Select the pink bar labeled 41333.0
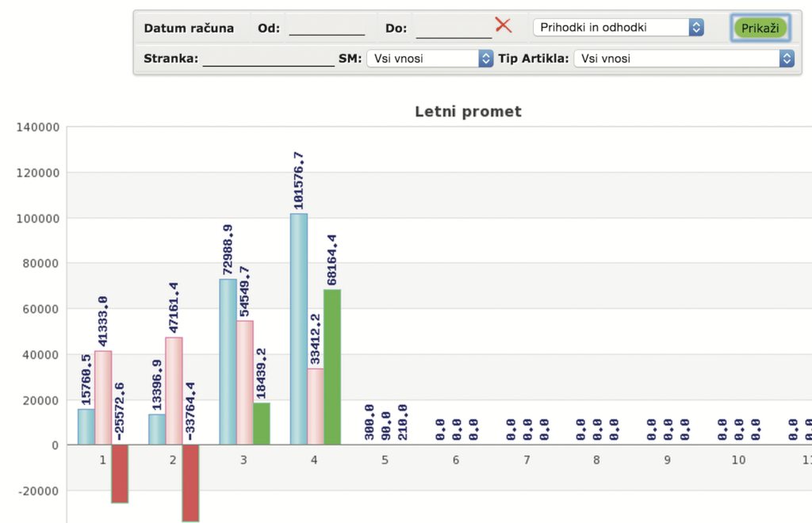 (x=103, y=397)
